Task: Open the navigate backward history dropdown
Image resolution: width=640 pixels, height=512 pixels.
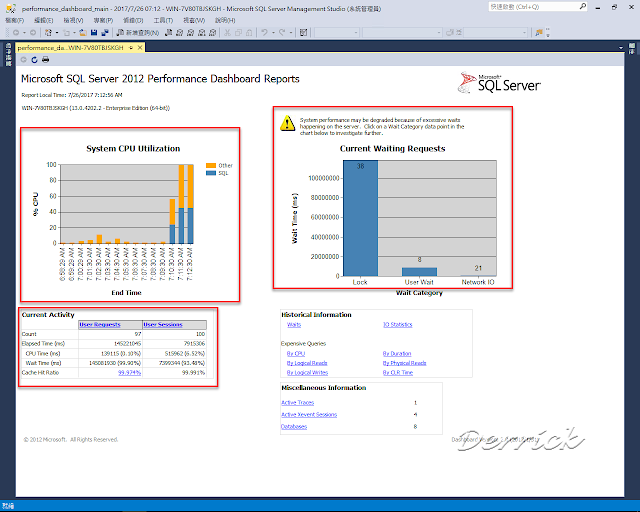Action: coord(24,33)
